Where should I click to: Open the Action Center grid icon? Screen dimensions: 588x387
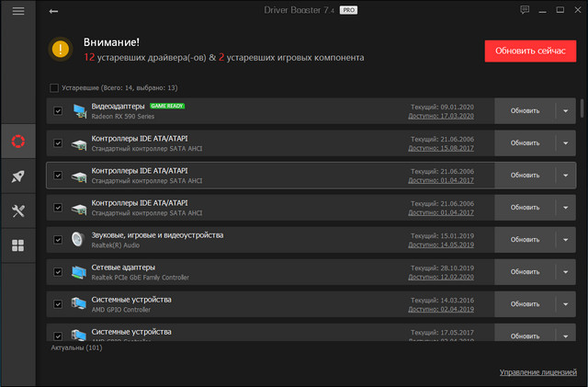(18, 245)
